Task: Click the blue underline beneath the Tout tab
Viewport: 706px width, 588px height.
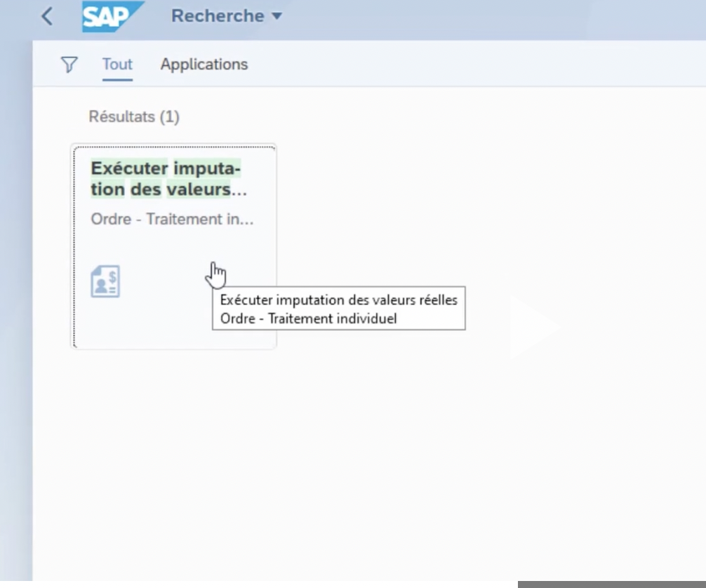Action: (117, 80)
